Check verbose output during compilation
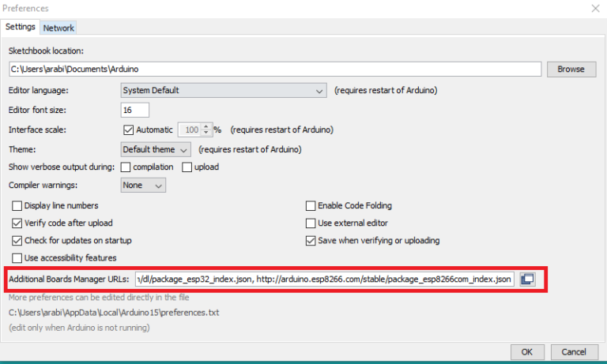Image resolution: width=607 pixels, height=364 pixels. click(126, 167)
